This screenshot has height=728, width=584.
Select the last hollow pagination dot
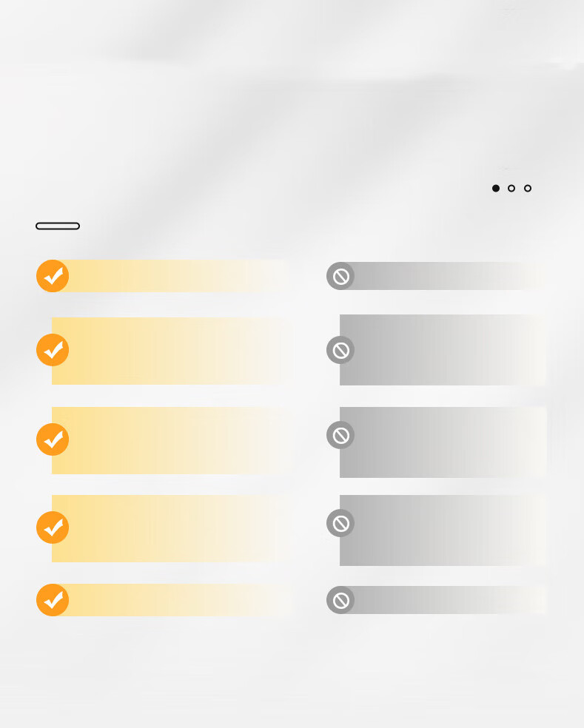(x=528, y=188)
